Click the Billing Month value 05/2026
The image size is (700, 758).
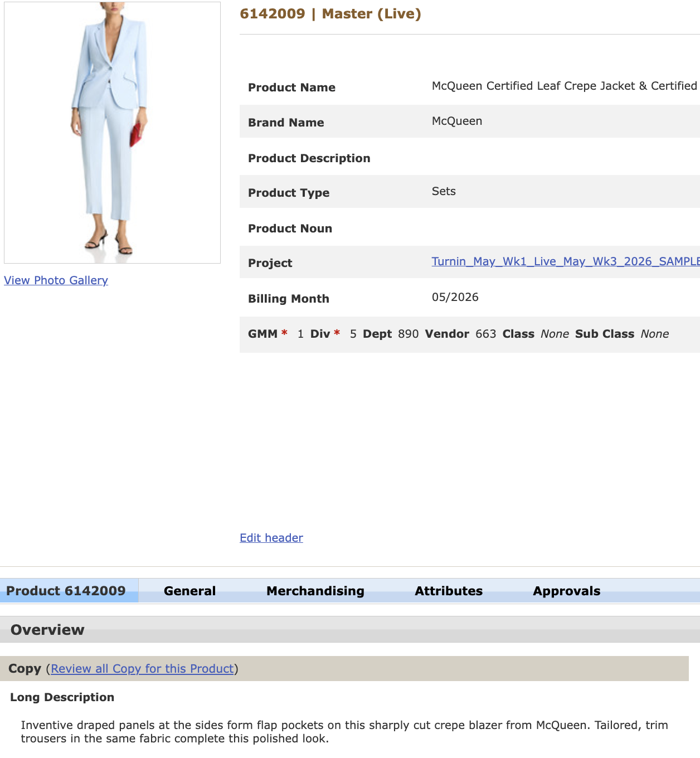455,297
